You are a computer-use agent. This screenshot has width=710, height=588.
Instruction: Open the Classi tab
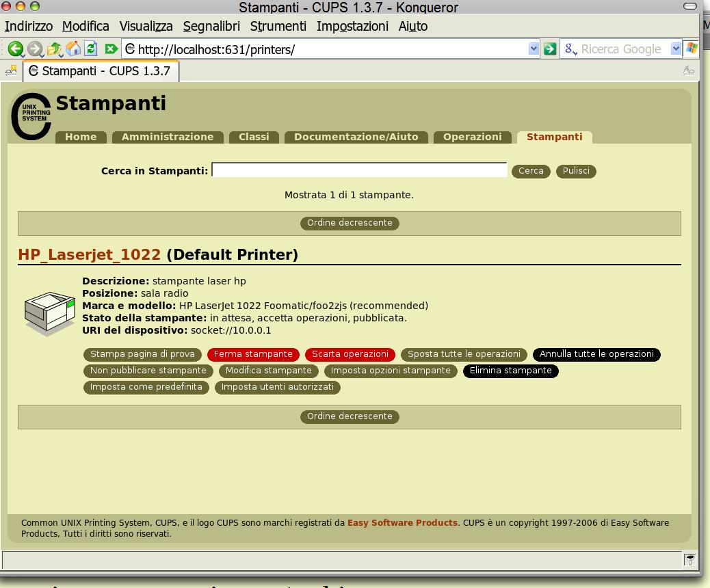tap(254, 137)
